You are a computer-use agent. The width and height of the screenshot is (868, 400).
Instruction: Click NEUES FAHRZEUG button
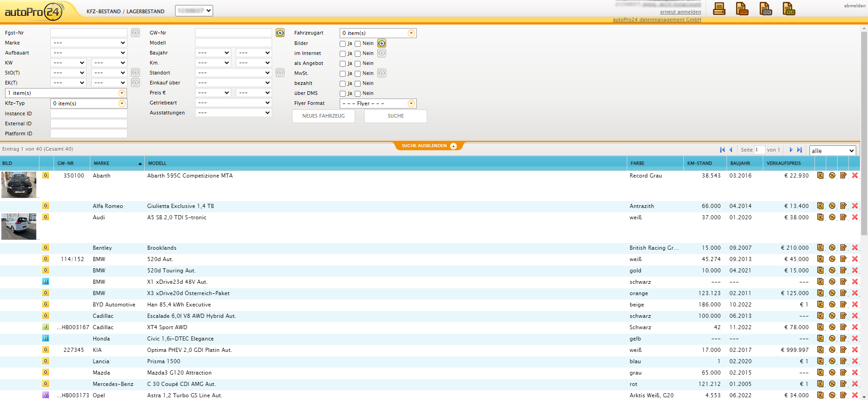click(323, 116)
